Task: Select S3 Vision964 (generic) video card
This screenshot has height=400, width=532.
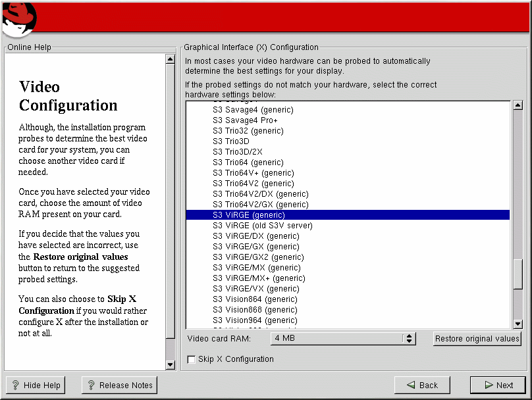Action: point(348,320)
